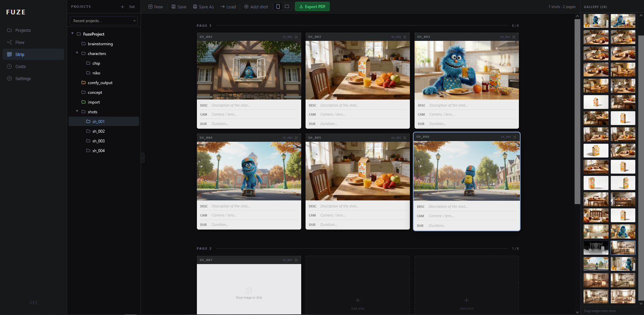Click the image placeholder icon in SH_007
Image resolution: width=644 pixels, height=315 pixels.
pos(249,291)
